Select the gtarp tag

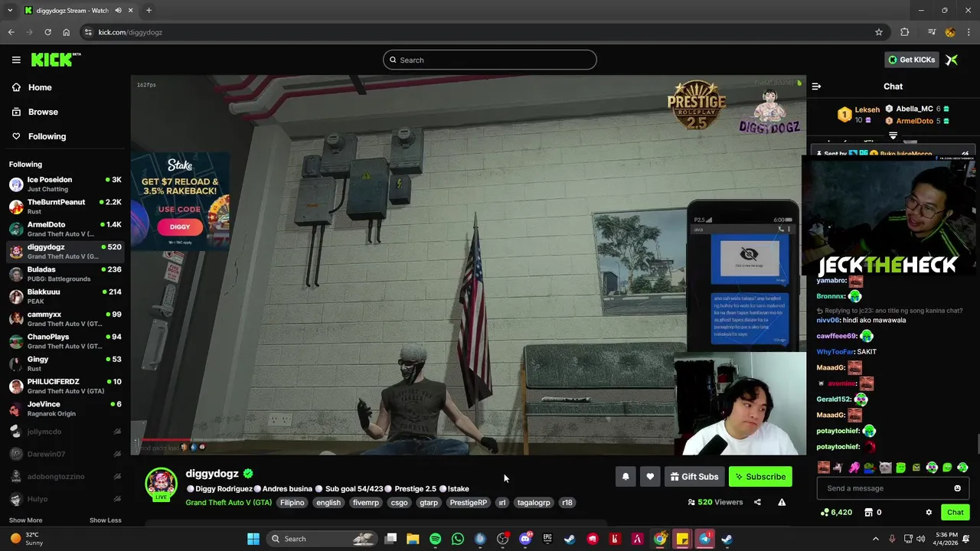429,503
